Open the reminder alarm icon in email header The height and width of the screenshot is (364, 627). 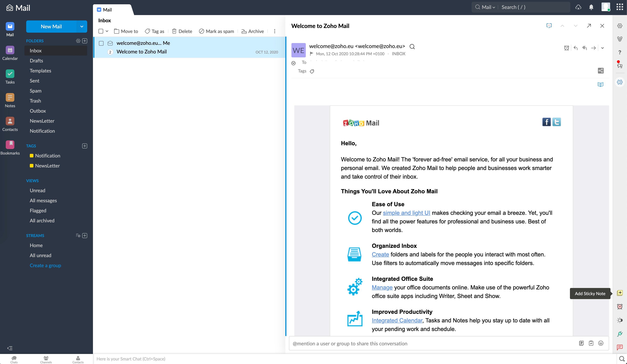point(567,48)
